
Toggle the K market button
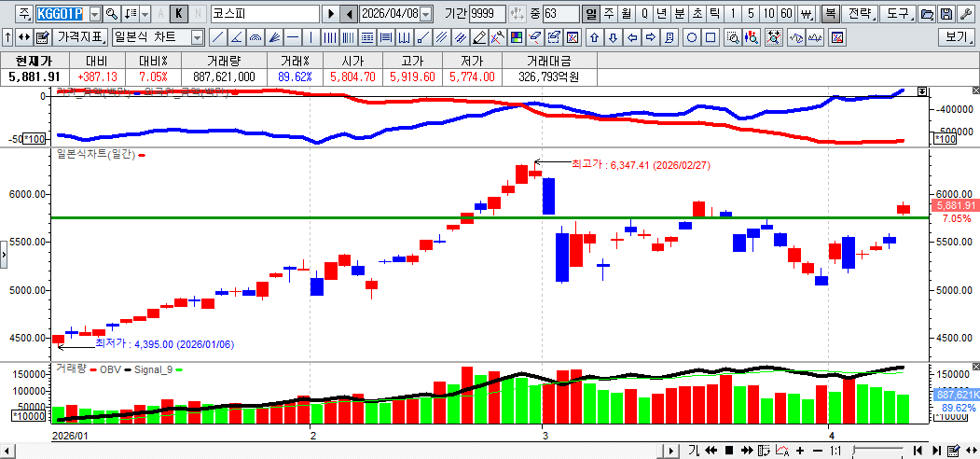pyautogui.click(x=179, y=14)
